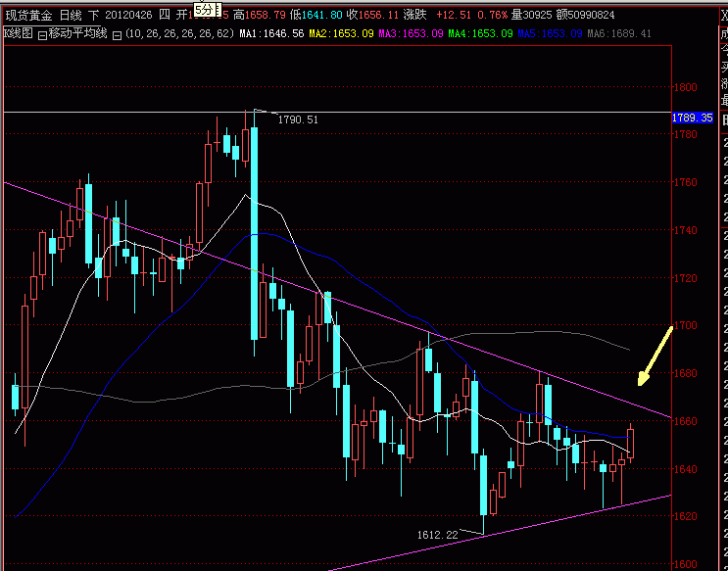Click the close price 1656.11
The height and width of the screenshot is (571, 728).
[x=378, y=16]
